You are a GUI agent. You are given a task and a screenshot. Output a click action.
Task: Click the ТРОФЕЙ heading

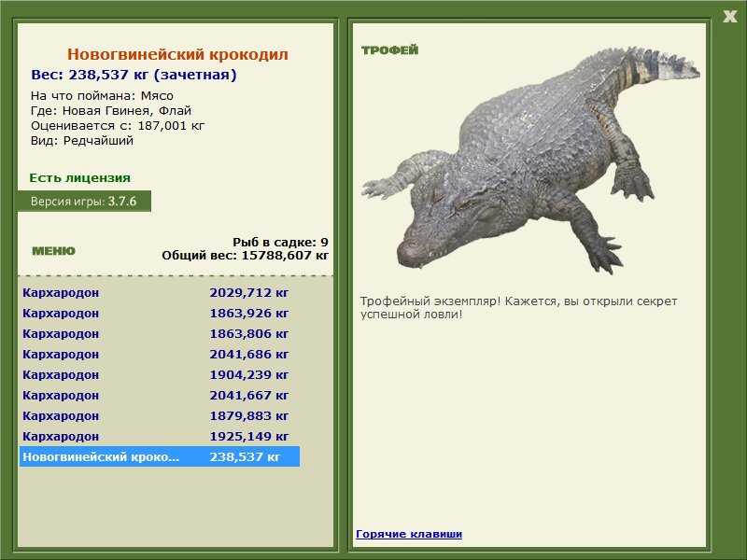[389, 50]
